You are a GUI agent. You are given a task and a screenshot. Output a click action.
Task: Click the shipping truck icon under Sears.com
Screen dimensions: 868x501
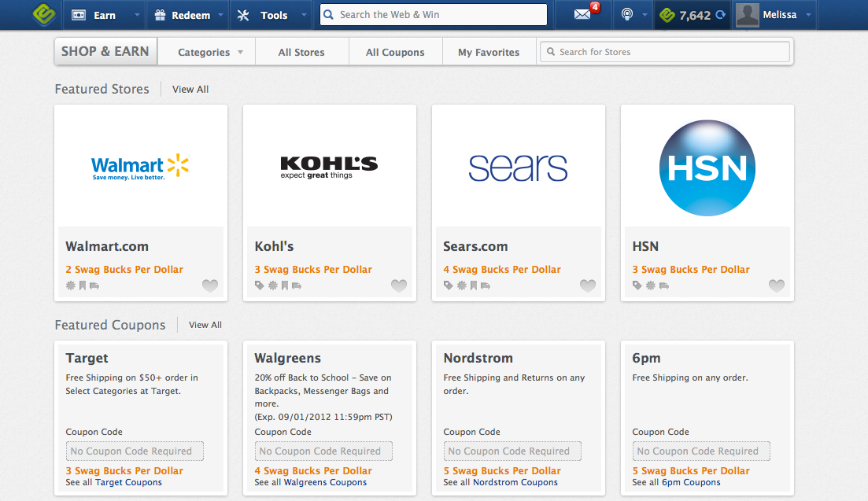[x=486, y=285]
